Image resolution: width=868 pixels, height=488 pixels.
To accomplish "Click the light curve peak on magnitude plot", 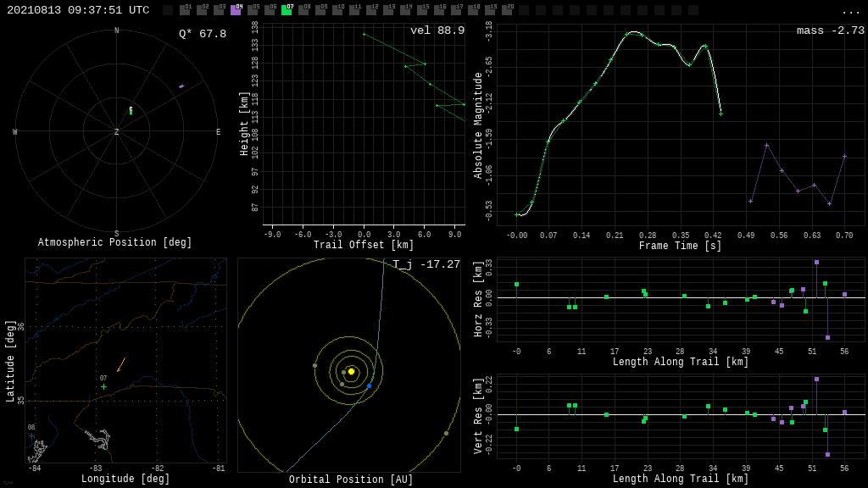I will click(634, 32).
